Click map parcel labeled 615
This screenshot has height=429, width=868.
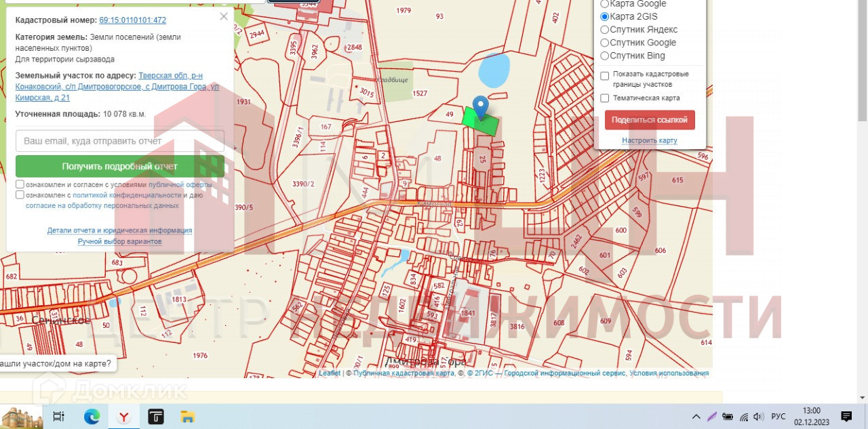click(677, 180)
